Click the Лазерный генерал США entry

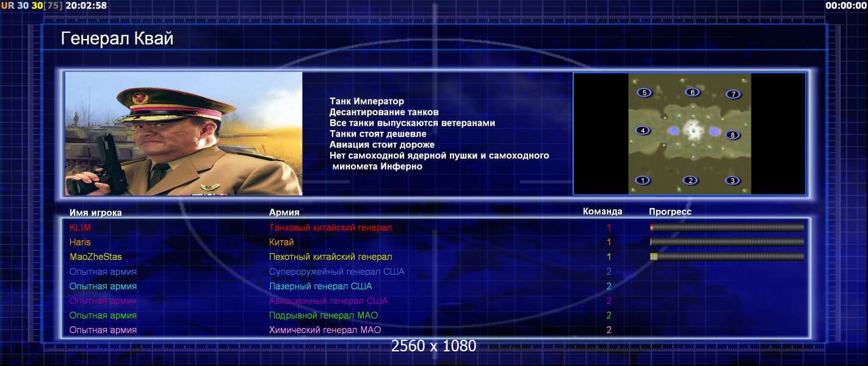320,286
